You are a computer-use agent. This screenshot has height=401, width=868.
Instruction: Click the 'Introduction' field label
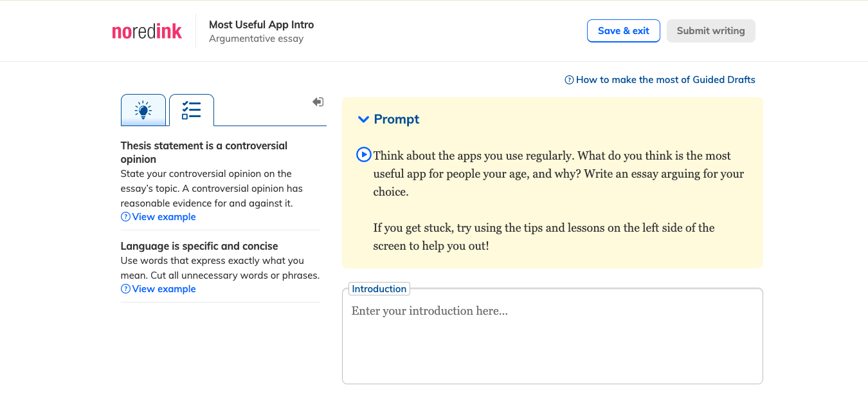click(379, 289)
